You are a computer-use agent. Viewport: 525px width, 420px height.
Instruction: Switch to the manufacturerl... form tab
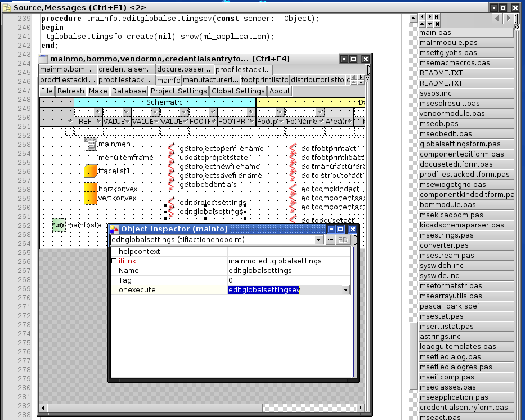coord(210,80)
